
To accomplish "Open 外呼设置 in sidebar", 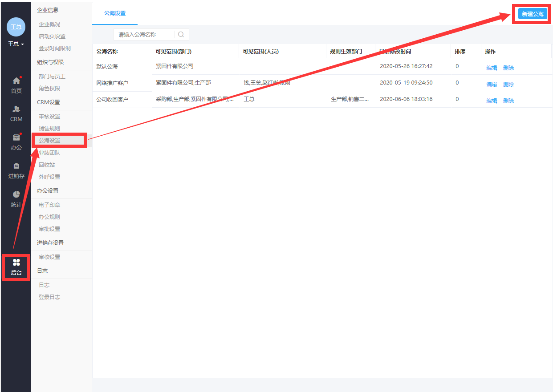I will (x=49, y=177).
